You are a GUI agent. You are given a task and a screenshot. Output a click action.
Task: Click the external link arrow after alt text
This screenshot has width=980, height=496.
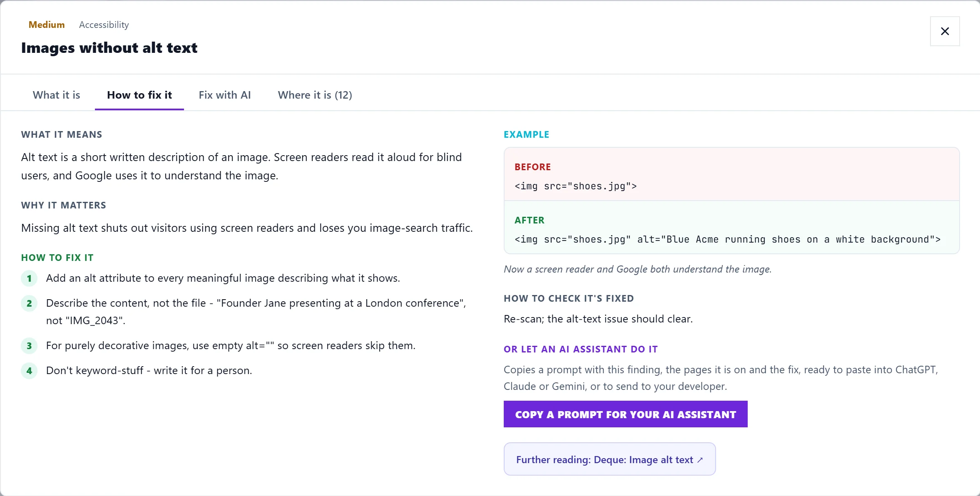(700, 460)
